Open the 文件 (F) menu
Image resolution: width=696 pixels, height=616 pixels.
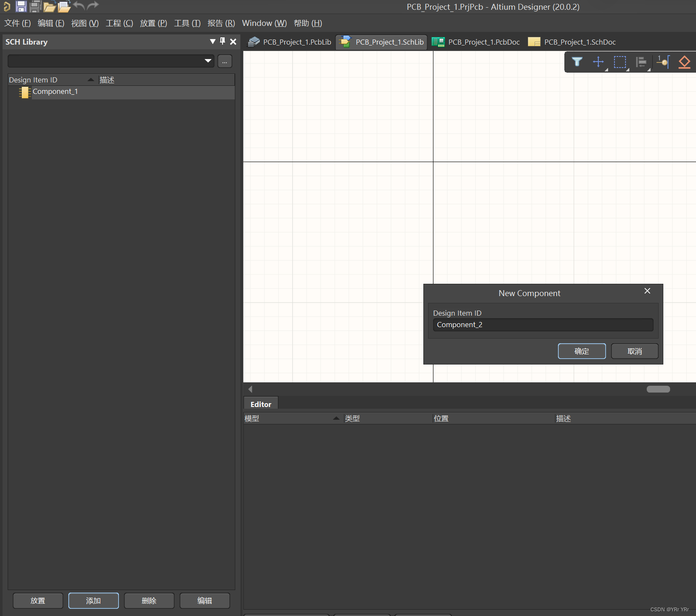coord(17,23)
